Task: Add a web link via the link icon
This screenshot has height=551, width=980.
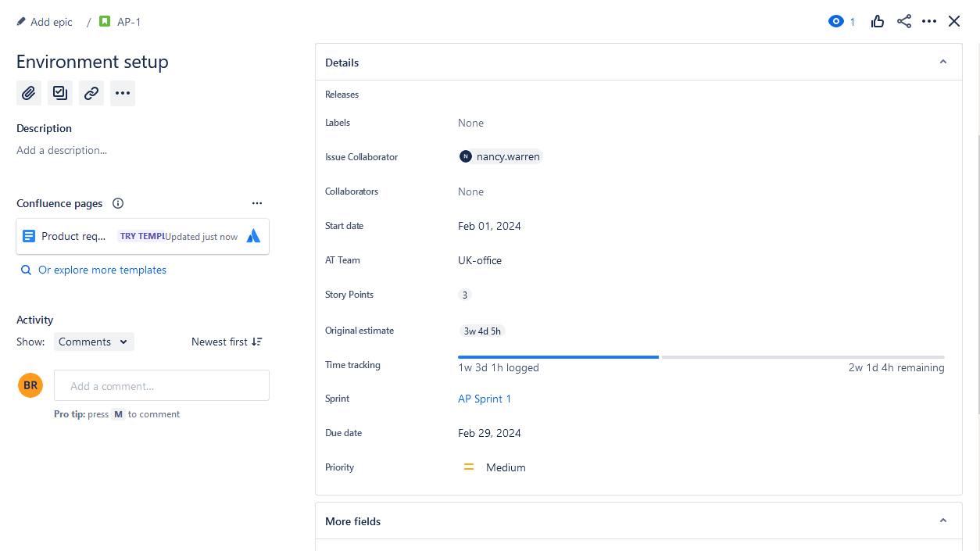Action: coord(91,93)
